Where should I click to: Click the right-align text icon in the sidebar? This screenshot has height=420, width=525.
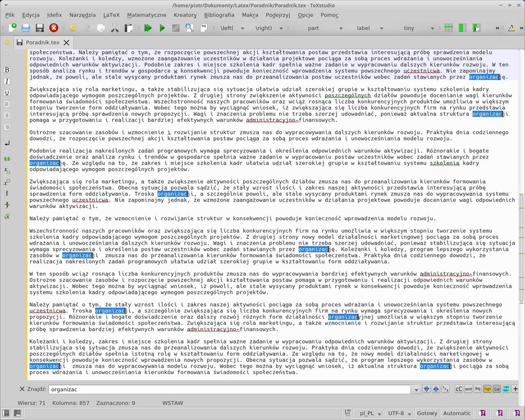coord(7,127)
